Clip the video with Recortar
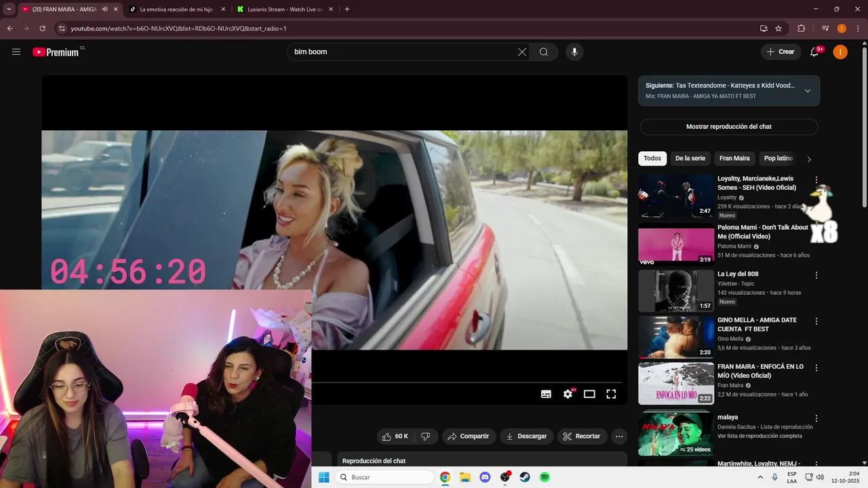868x488 pixels. (582, 436)
